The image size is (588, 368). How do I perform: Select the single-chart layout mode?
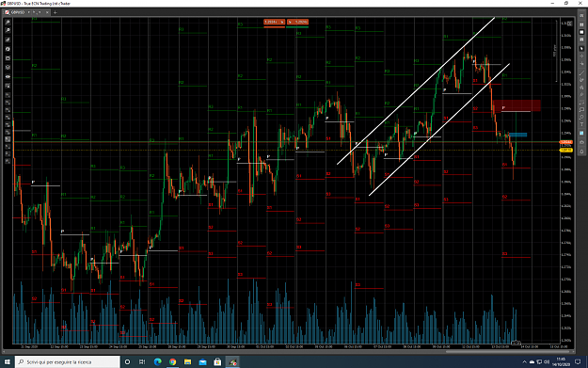tap(581, 32)
